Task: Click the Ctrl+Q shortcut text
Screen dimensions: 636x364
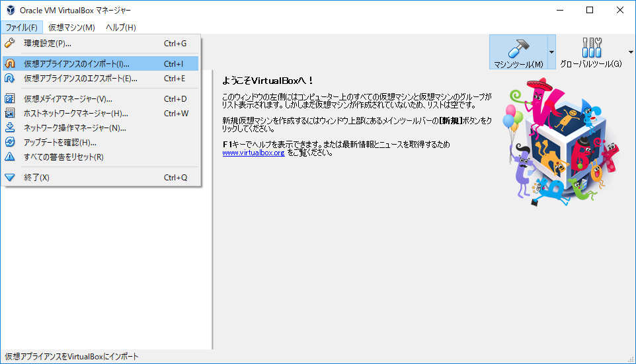Action: (x=176, y=177)
